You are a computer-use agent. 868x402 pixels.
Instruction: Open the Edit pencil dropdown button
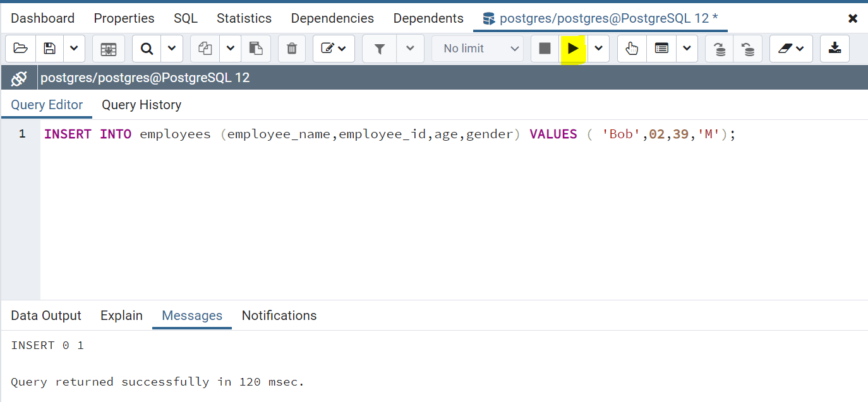coord(334,49)
